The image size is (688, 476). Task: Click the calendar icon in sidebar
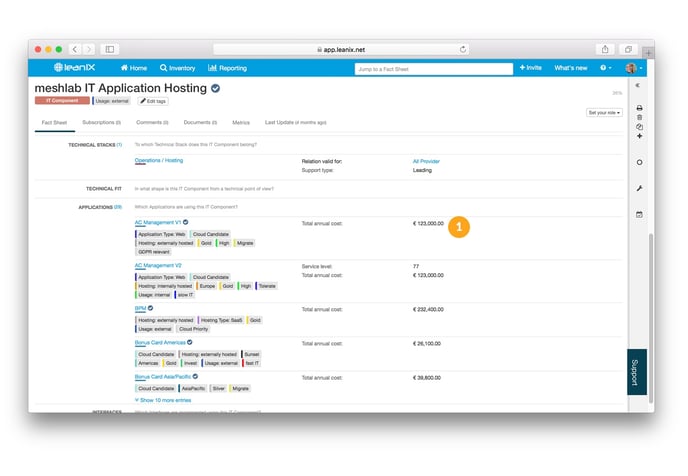[x=639, y=215]
